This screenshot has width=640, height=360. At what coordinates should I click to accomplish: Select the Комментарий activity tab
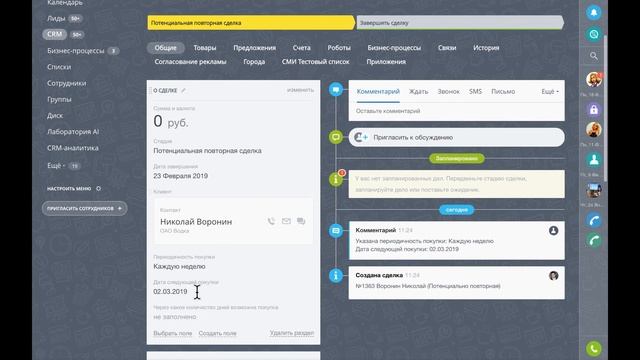pyautogui.click(x=378, y=91)
